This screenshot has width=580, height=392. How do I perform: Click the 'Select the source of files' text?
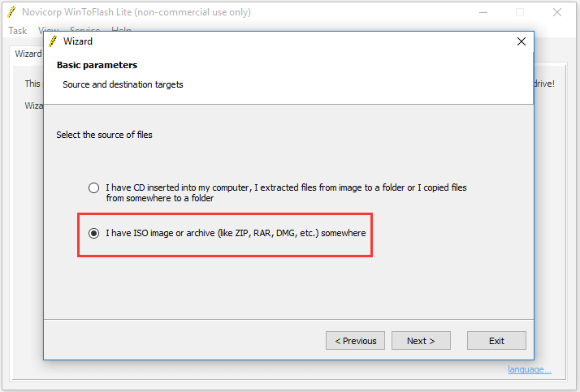click(104, 135)
